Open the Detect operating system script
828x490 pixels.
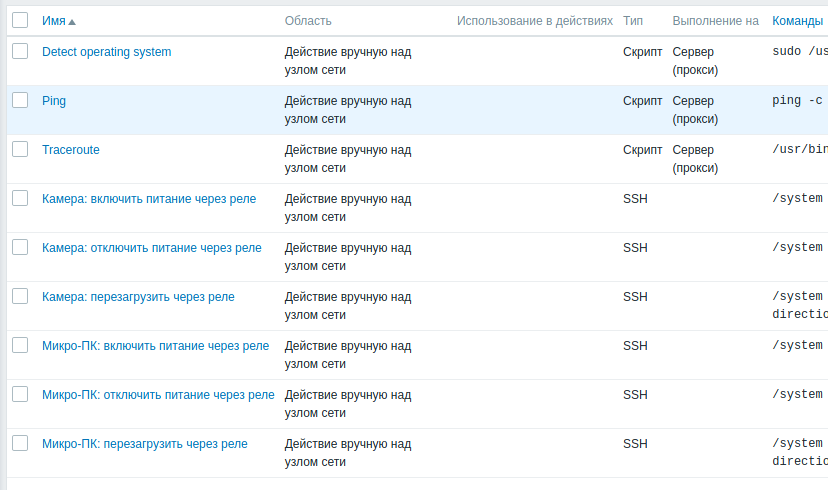point(106,52)
